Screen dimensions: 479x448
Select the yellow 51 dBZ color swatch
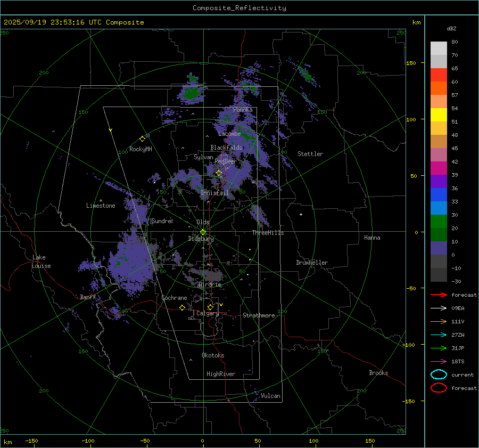click(439, 115)
